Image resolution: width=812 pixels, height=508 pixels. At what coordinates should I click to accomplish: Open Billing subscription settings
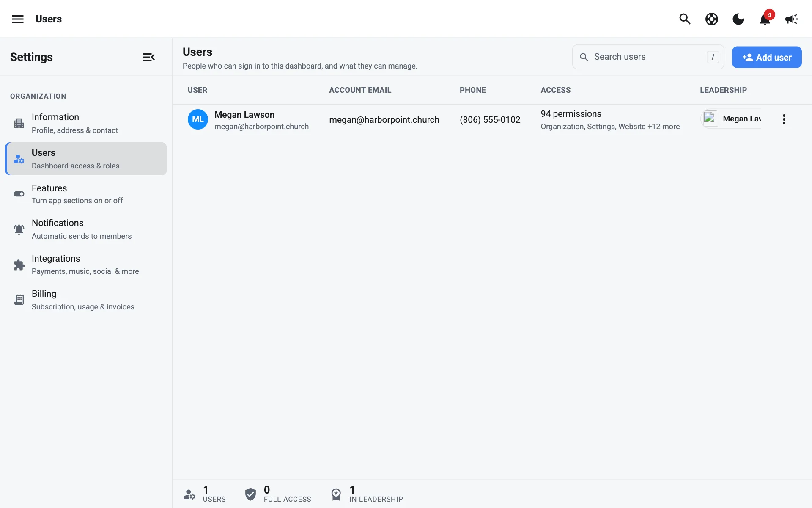pyautogui.click(x=86, y=300)
